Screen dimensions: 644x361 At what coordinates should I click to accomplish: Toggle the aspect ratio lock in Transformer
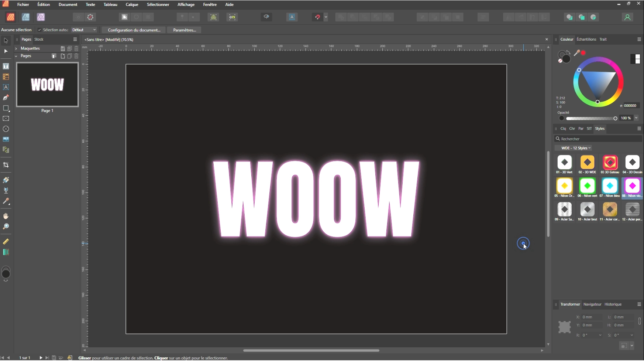640,321
